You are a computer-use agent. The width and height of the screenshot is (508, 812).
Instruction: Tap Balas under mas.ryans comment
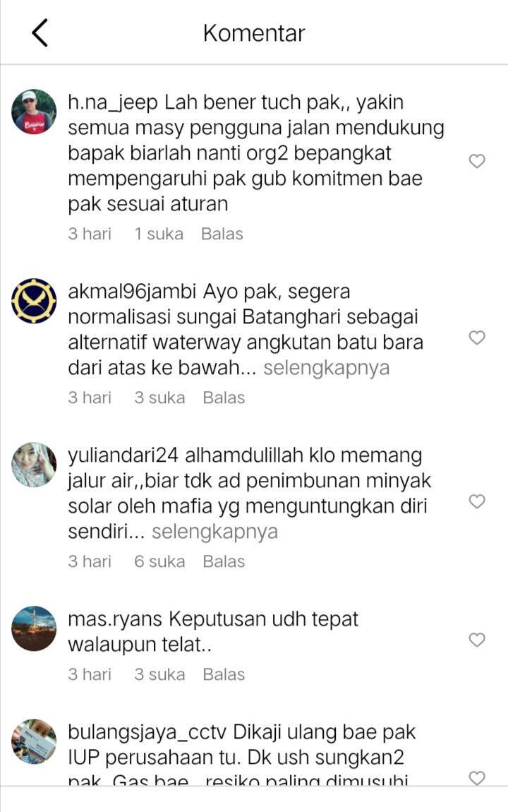pos(224,674)
